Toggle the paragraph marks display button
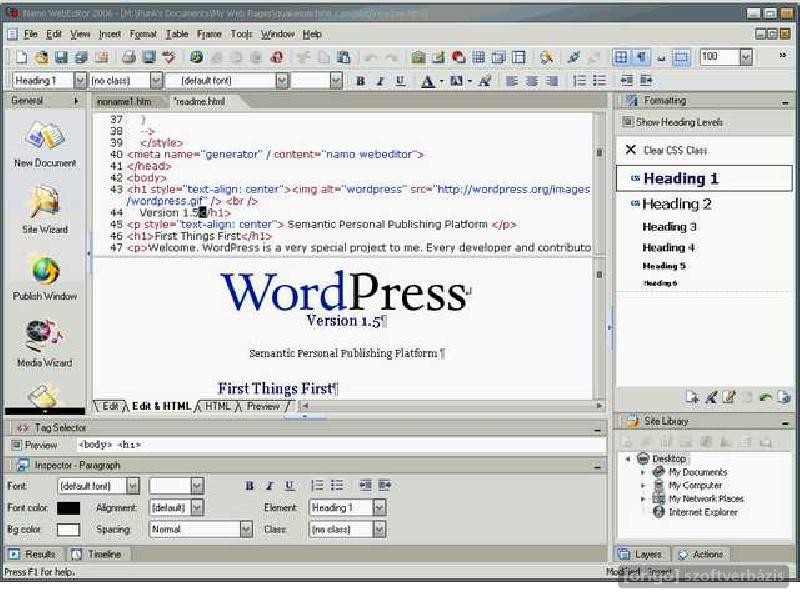This screenshot has width=800, height=600. 641,57
